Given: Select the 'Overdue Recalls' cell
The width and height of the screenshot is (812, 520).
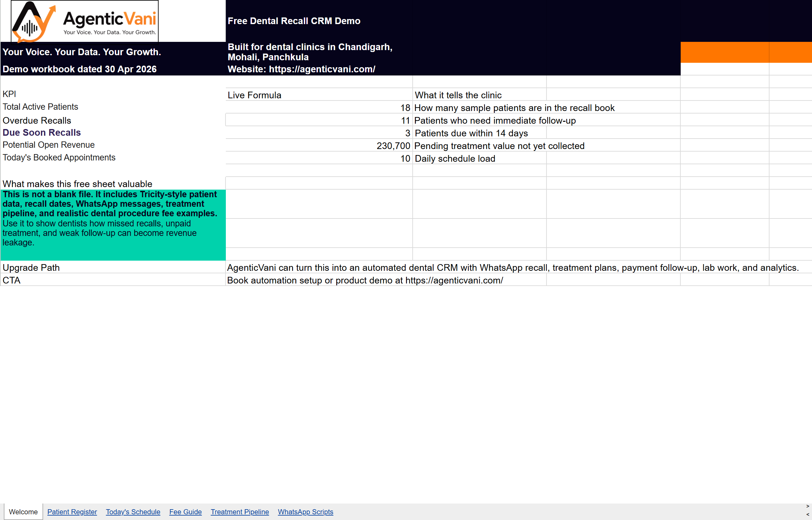Looking at the screenshot, I should (113, 120).
